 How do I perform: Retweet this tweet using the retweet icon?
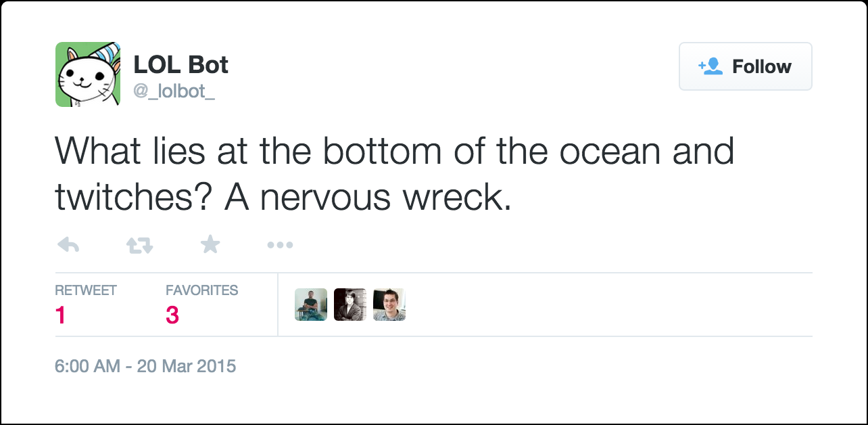click(x=140, y=245)
